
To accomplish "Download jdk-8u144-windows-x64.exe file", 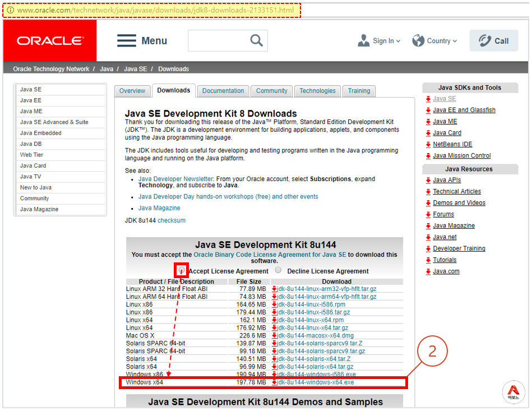I will (316, 382).
